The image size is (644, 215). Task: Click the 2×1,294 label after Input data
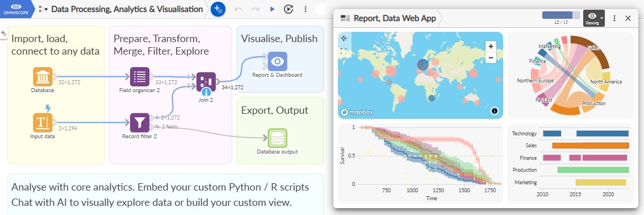[68, 128]
